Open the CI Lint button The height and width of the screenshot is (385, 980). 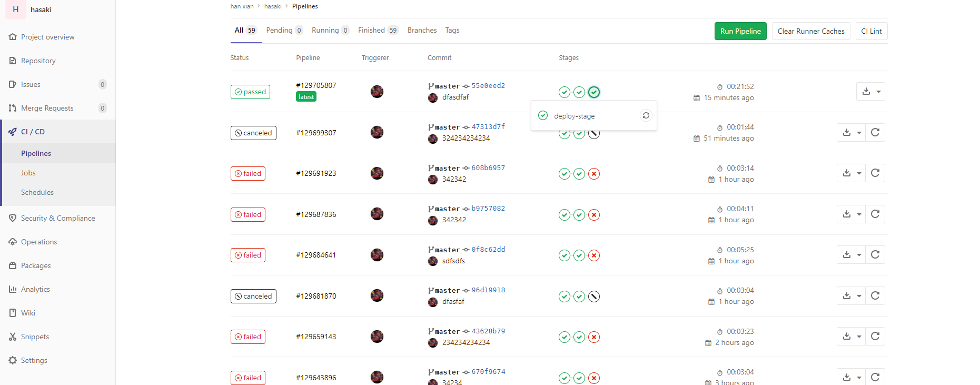click(x=872, y=31)
